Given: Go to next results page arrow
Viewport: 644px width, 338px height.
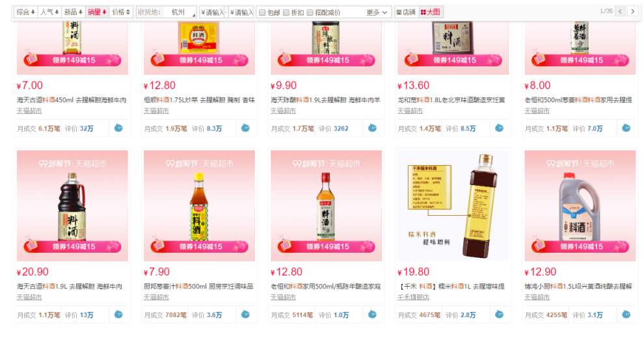Looking at the screenshot, I should tap(632, 12).
